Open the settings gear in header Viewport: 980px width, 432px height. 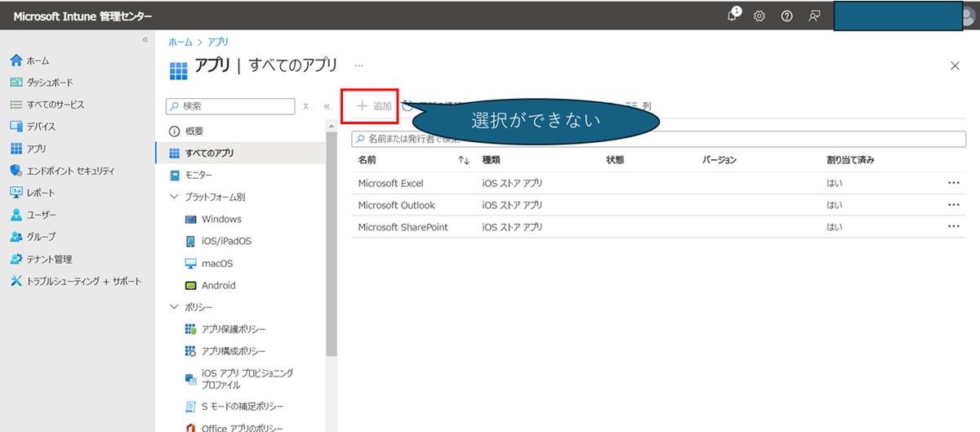tap(759, 16)
